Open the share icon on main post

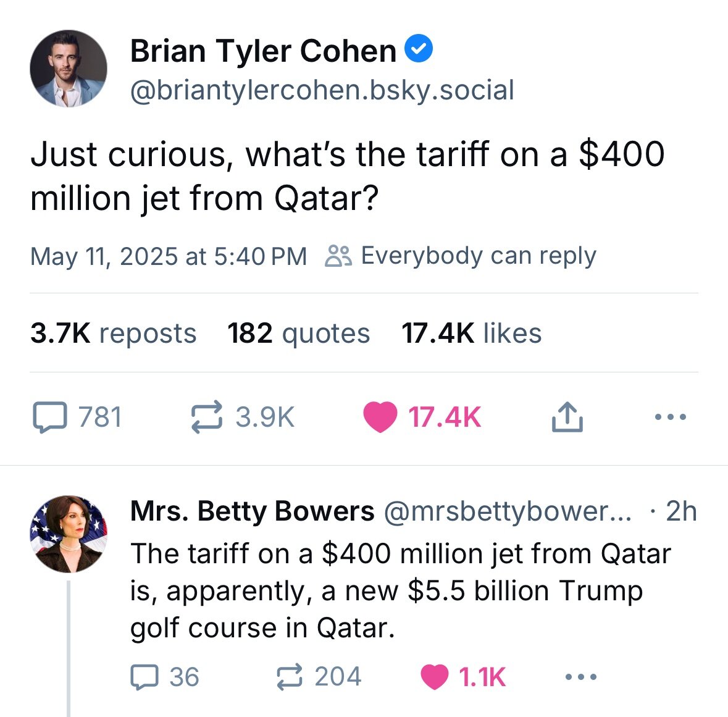(566, 417)
